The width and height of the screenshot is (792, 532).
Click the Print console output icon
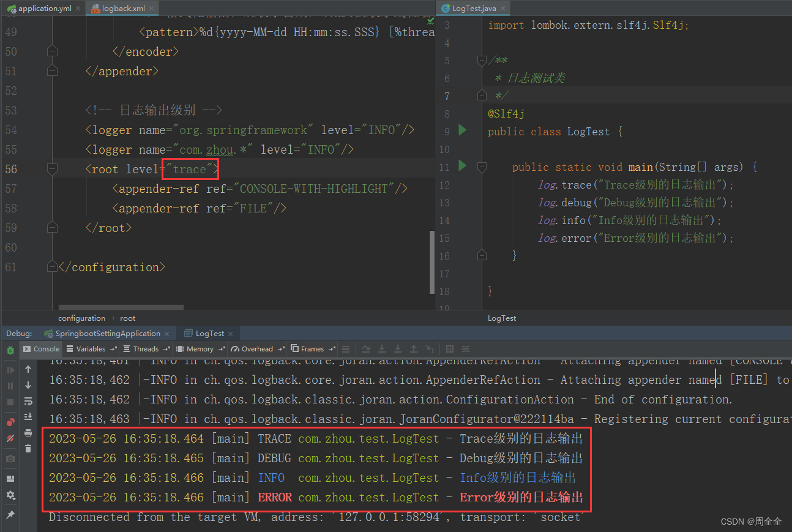(28, 433)
